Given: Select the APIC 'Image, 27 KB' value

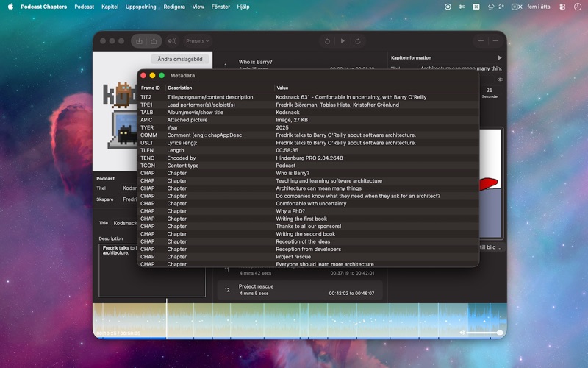Looking at the screenshot, I should tap(292, 120).
